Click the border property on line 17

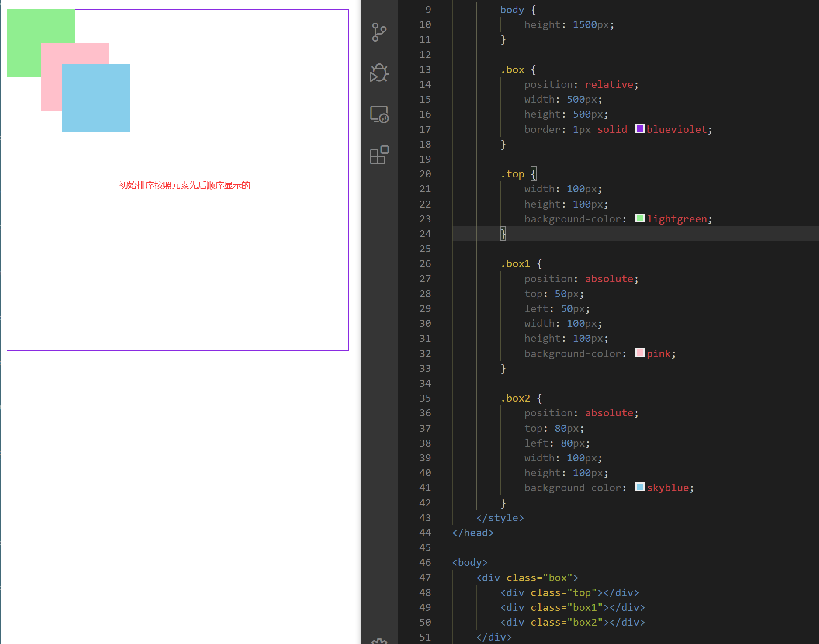[x=542, y=129]
